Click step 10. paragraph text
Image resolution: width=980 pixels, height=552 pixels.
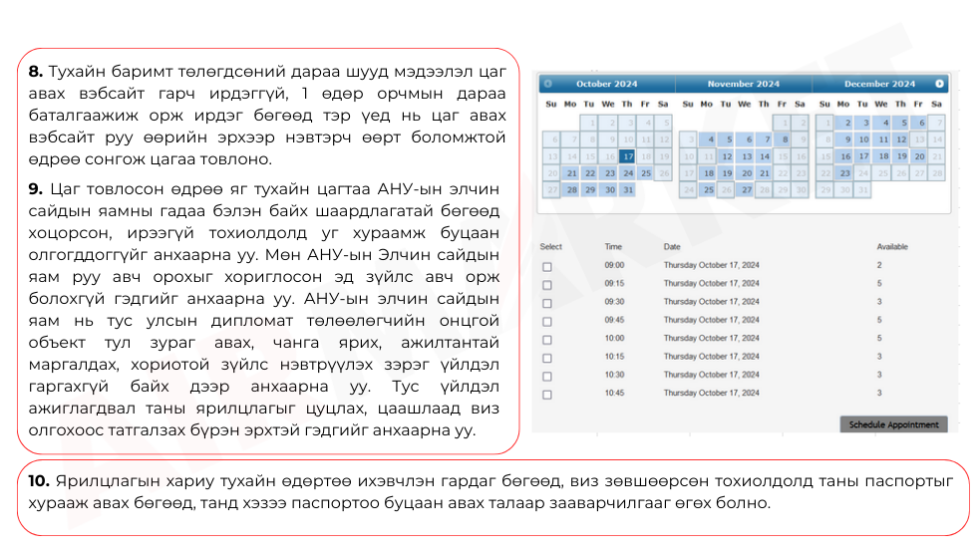[490, 492]
